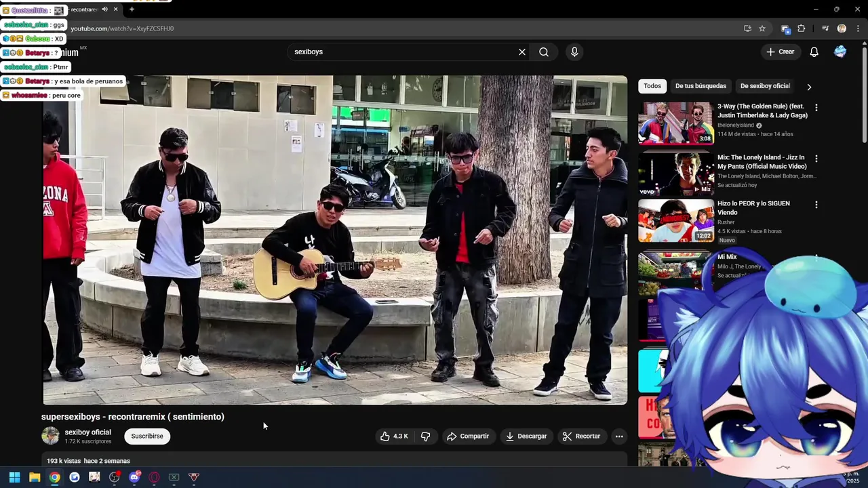Open Chrome profile avatar
Screen dimensions: 868x488
(x=842, y=28)
